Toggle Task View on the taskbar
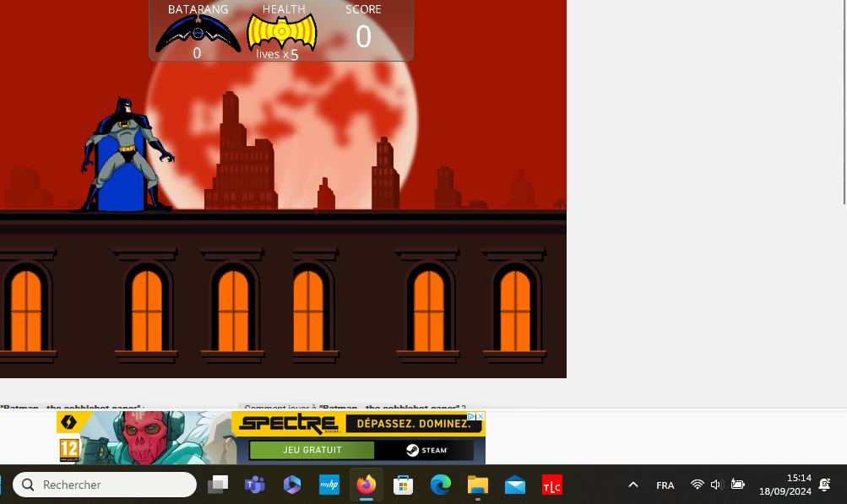Image resolution: width=847 pixels, height=504 pixels. [x=218, y=485]
